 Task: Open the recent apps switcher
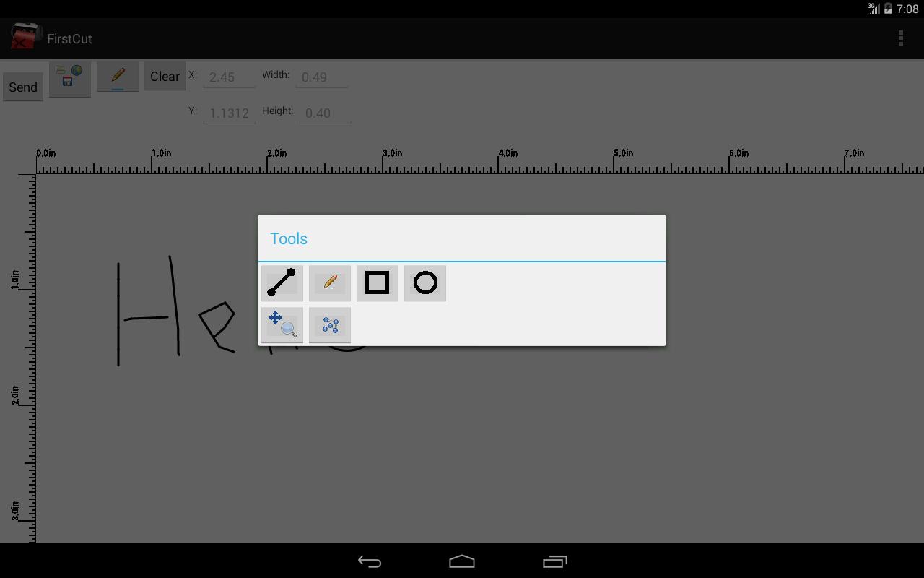click(554, 561)
